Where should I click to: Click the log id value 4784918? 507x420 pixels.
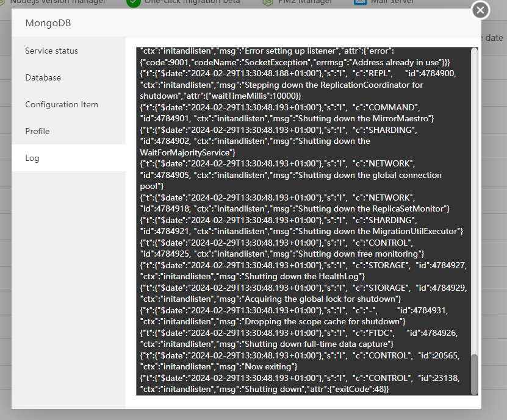click(172, 208)
